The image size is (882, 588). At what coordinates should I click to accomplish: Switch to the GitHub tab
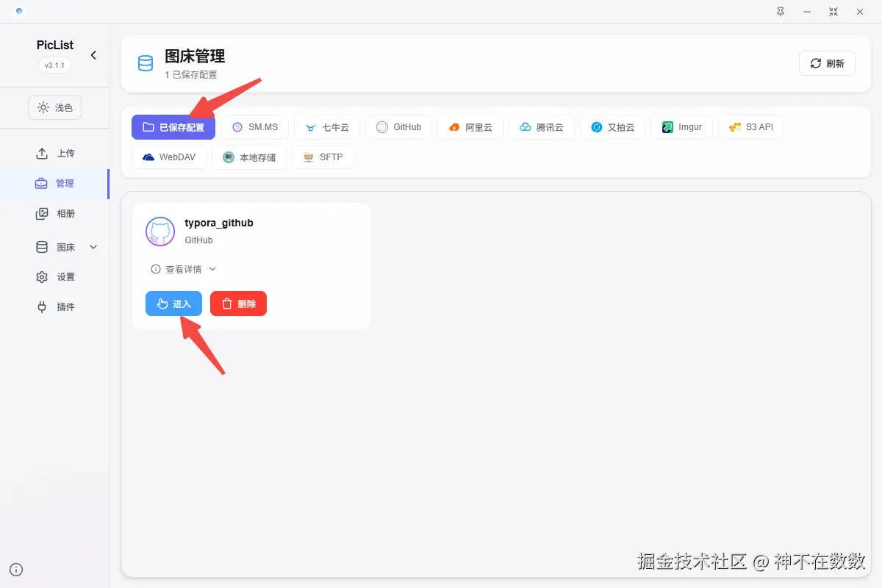point(398,127)
